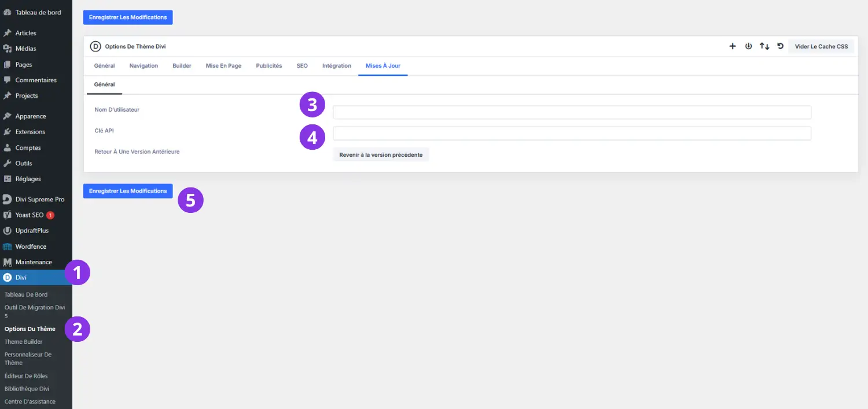Click the Divi logo in options header
This screenshot has height=409, width=868.
click(95, 46)
